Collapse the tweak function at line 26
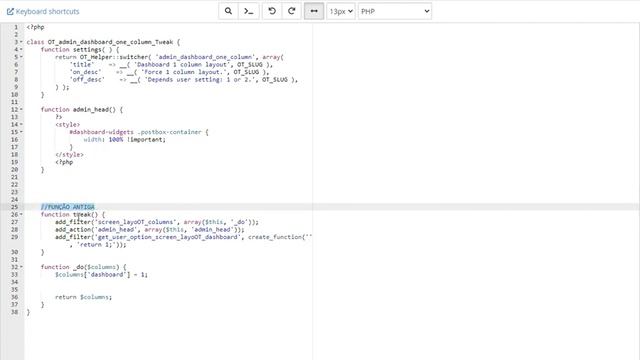 tap(21, 214)
